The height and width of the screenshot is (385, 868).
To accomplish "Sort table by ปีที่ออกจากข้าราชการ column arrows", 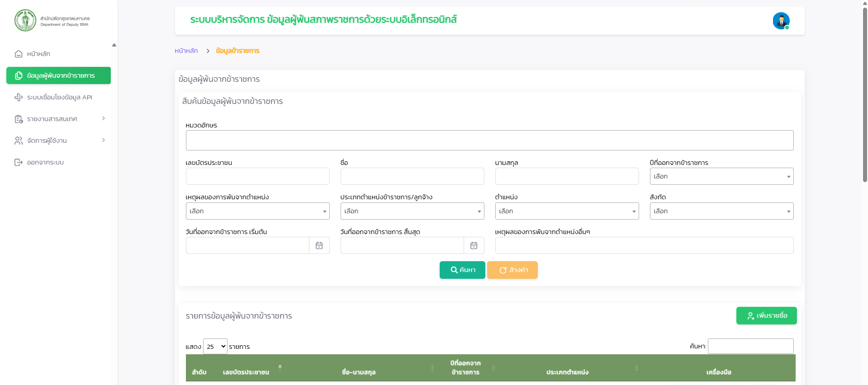I will (x=493, y=368).
